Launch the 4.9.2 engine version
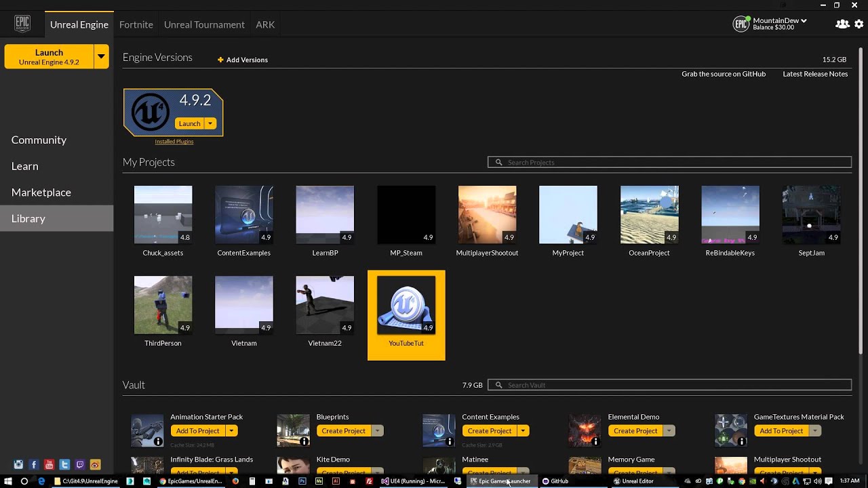This screenshot has width=868, height=488. (189, 123)
